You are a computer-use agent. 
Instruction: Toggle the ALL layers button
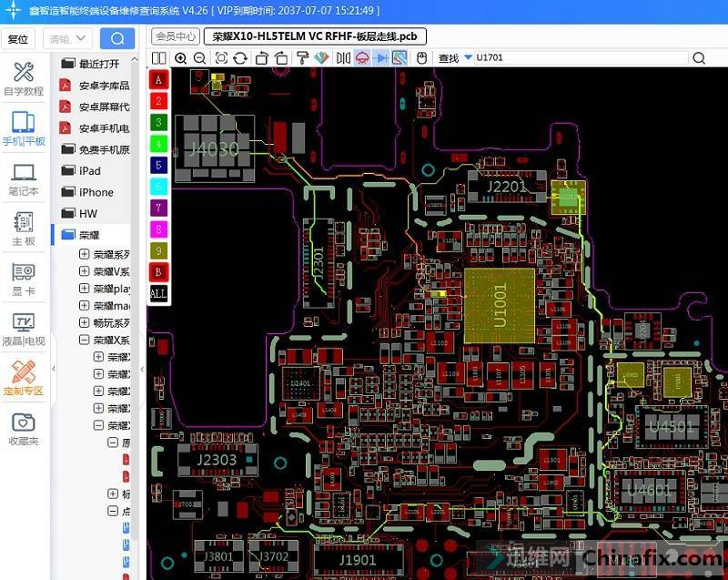158,292
